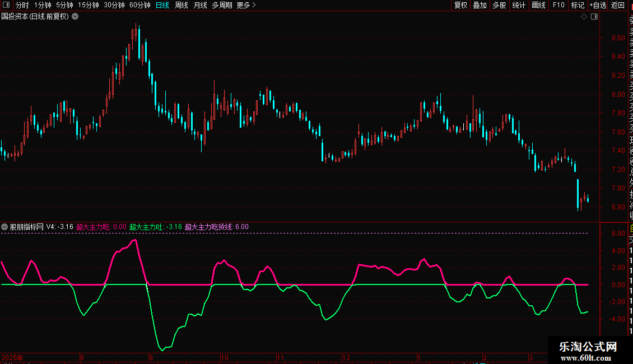The image size is (633, 364).
Task: Expand the 国投资本 chart title dropdown
Action: pos(75,17)
